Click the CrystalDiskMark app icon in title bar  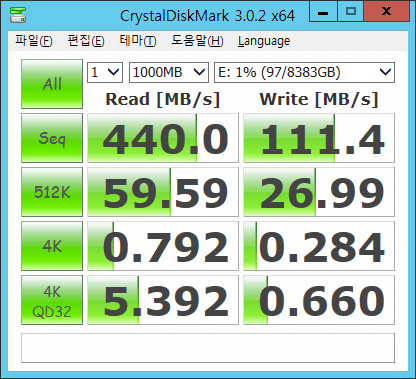click(x=18, y=14)
